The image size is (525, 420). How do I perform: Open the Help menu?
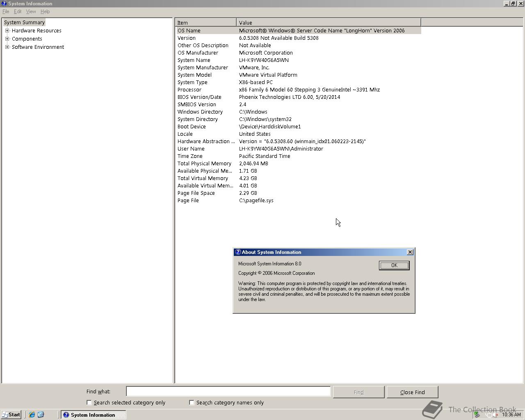click(45, 11)
